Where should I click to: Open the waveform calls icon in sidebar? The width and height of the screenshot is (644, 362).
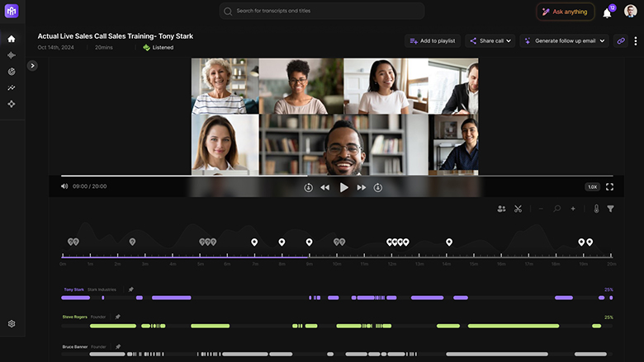click(12, 55)
